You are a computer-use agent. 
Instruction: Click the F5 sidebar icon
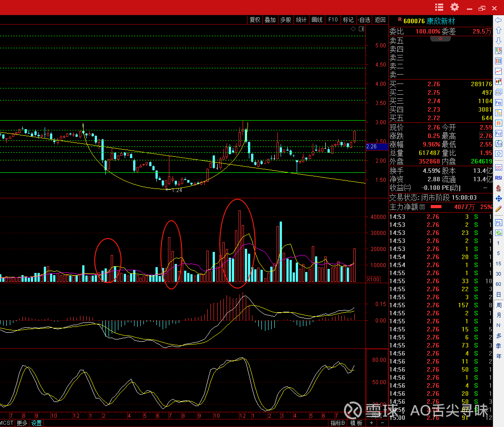click(498, 223)
